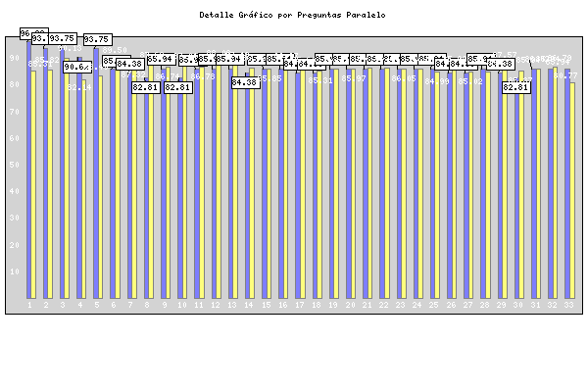588x392 pixels.
Task: Click the y-axis label 10
Action: coord(15,271)
